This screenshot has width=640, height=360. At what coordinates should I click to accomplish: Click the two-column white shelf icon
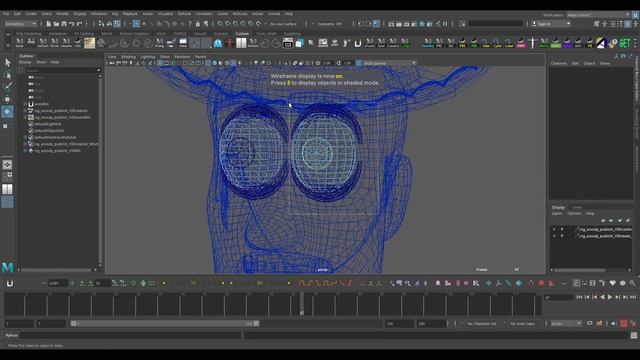point(241,43)
